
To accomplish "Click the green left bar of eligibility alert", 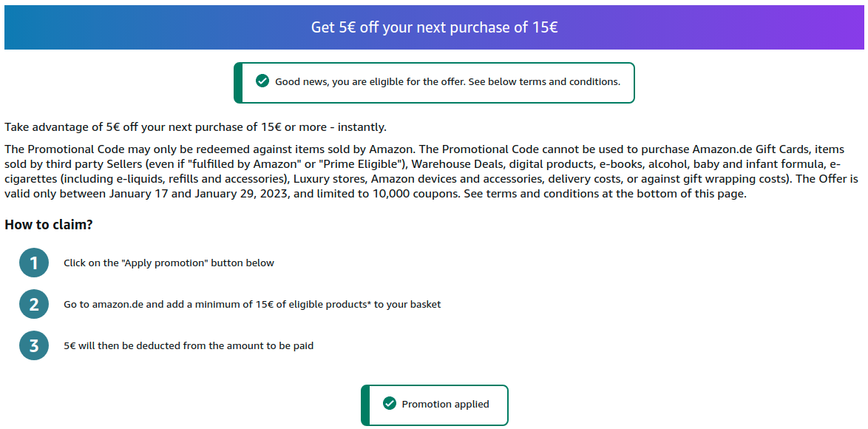I will [238, 82].
